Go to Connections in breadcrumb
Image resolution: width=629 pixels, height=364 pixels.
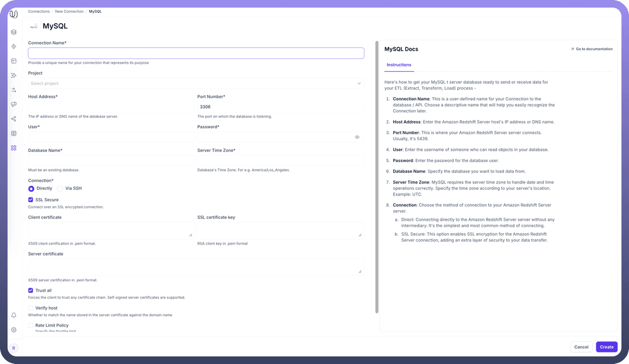39,12
